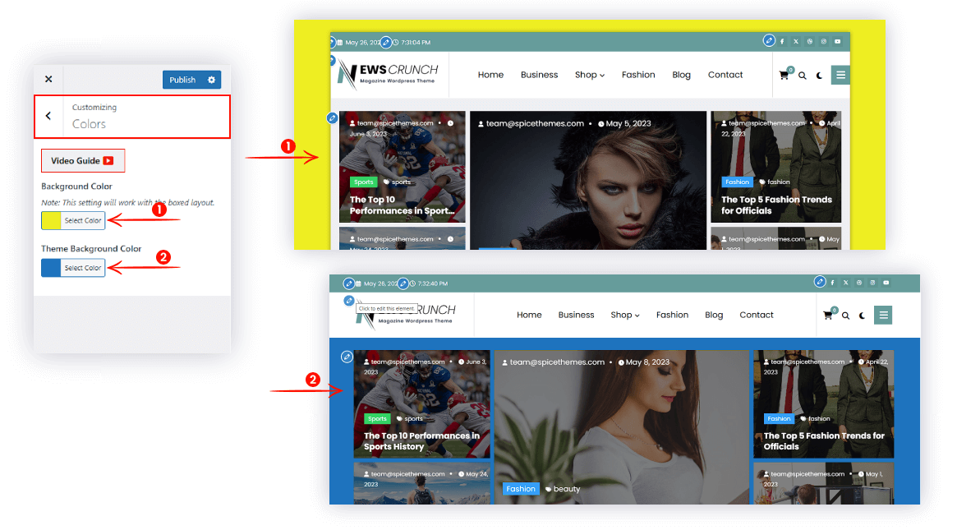Click NewsCrunch logo in yellow preview

[x=388, y=75]
